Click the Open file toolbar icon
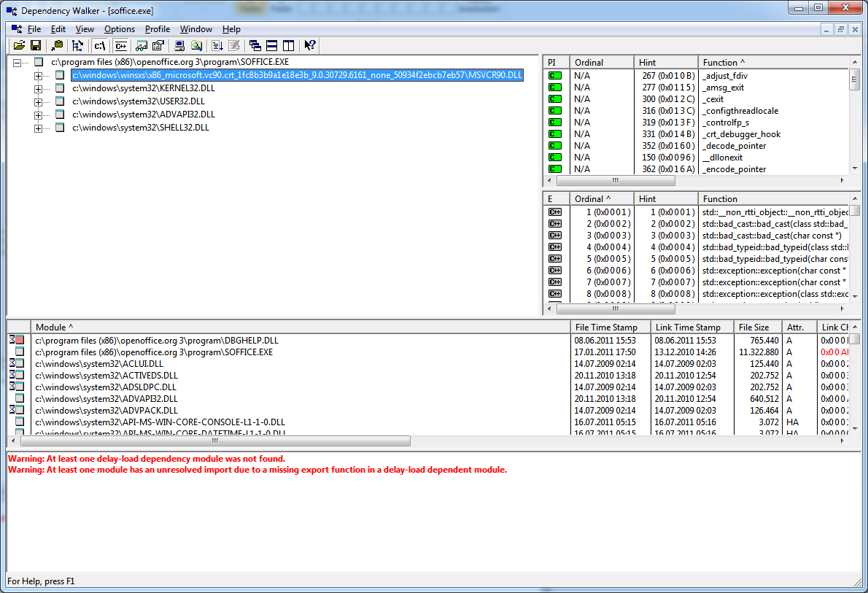 click(x=20, y=46)
